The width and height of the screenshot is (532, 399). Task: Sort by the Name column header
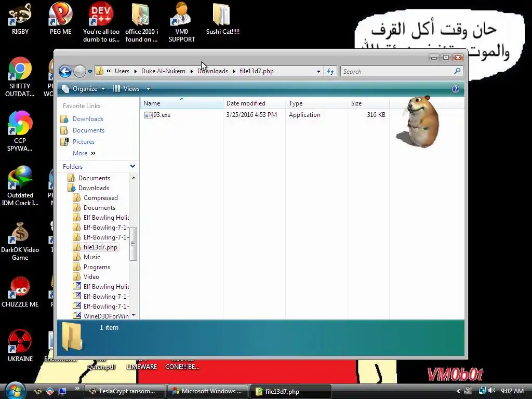(181, 103)
